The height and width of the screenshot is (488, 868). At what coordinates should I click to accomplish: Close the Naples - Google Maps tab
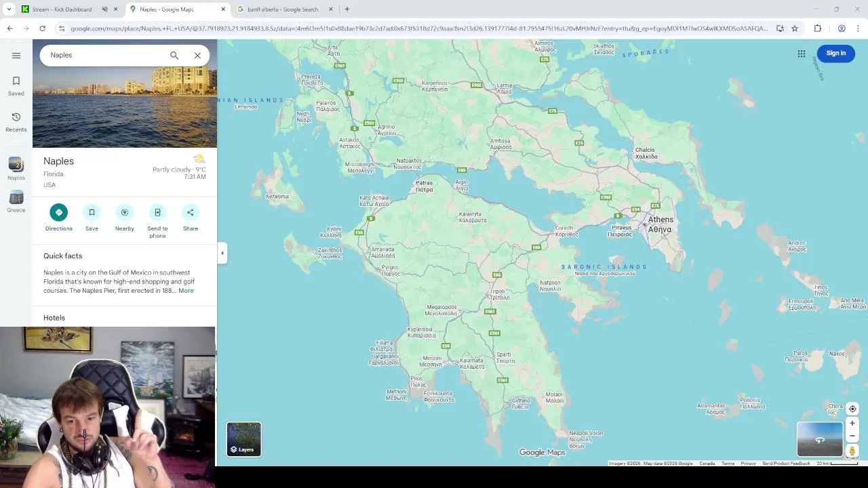point(223,9)
